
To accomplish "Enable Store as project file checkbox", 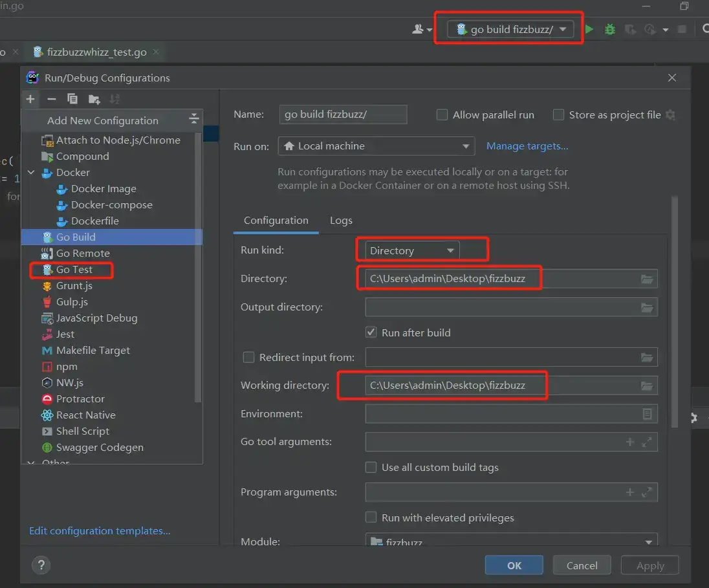I will click(558, 115).
